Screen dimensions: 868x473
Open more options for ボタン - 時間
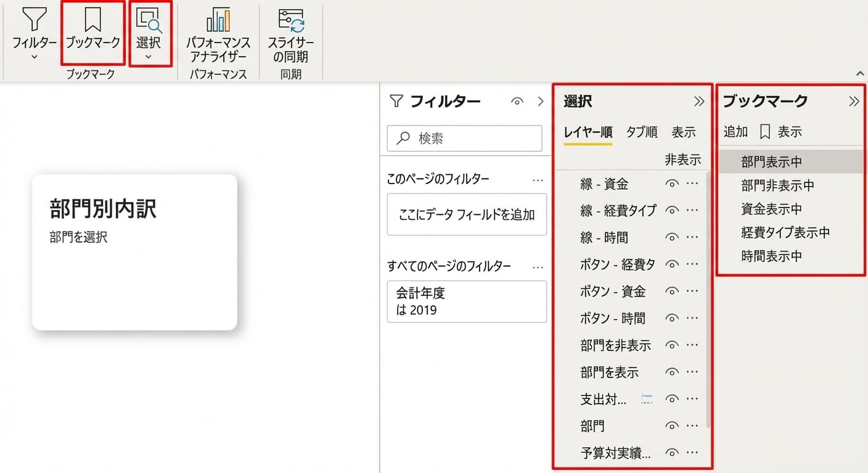tap(692, 318)
